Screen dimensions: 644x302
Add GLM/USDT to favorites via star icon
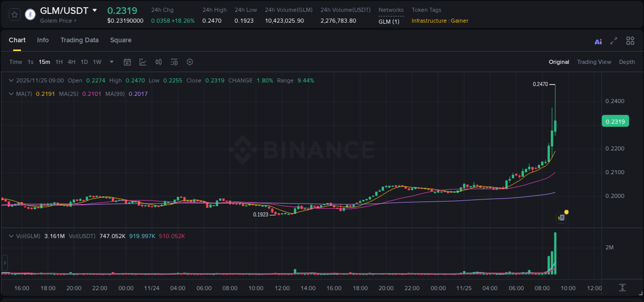click(x=14, y=14)
